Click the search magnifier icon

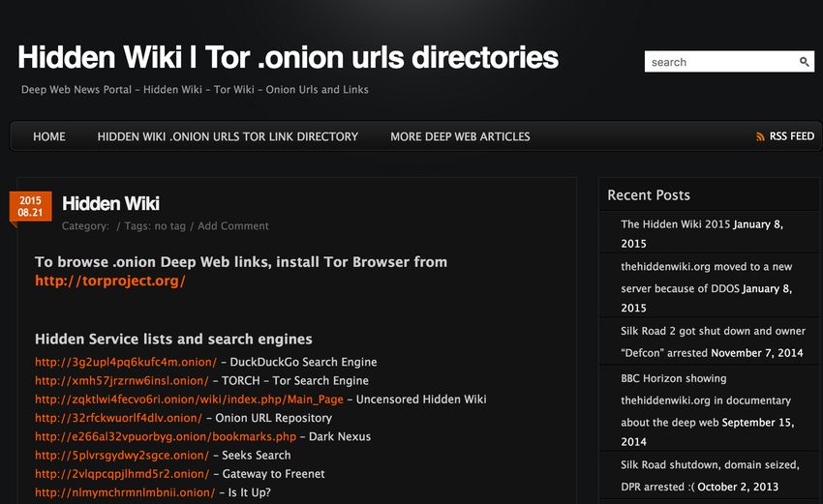[804, 62]
